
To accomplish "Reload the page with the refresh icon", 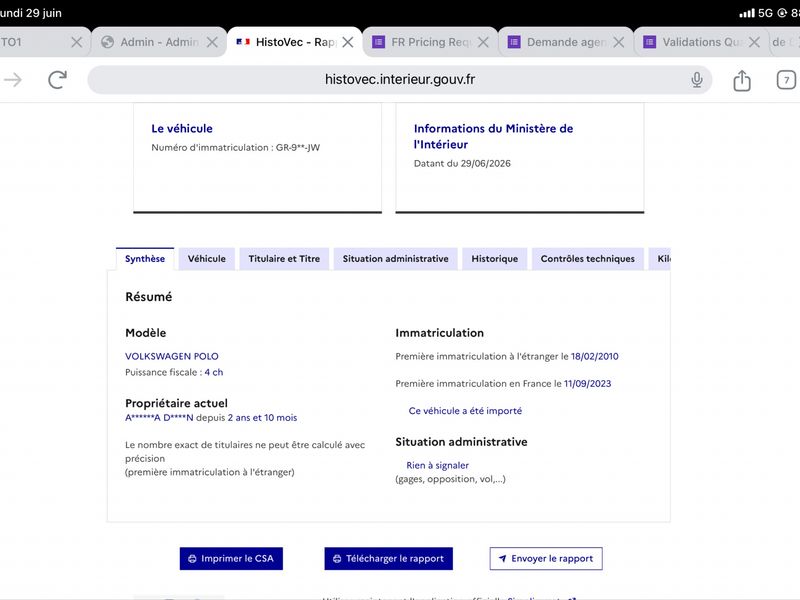I will pyautogui.click(x=57, y=80).
